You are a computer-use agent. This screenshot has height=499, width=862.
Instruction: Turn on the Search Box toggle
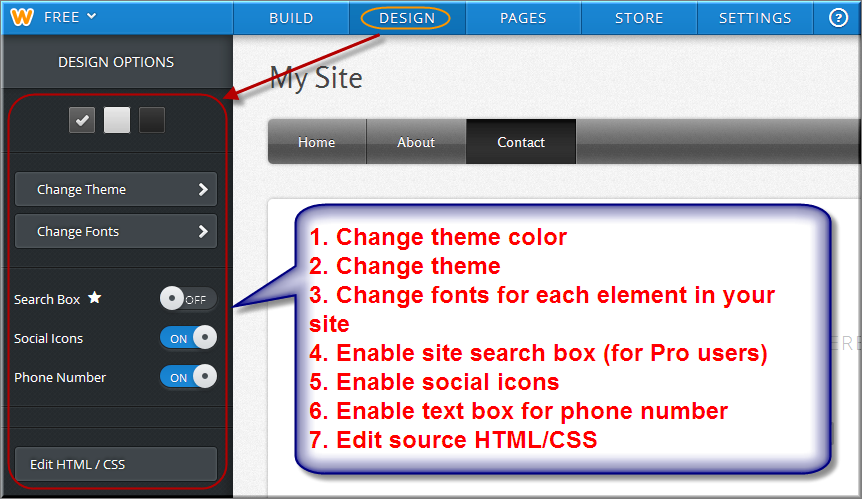(x=188, y=299)
